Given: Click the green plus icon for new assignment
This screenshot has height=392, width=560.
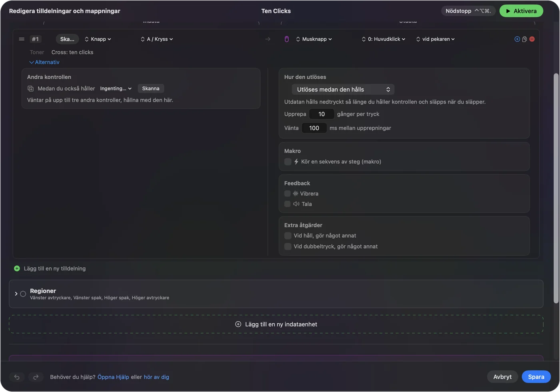Looking at the screenshot, I should coord(17,269).
